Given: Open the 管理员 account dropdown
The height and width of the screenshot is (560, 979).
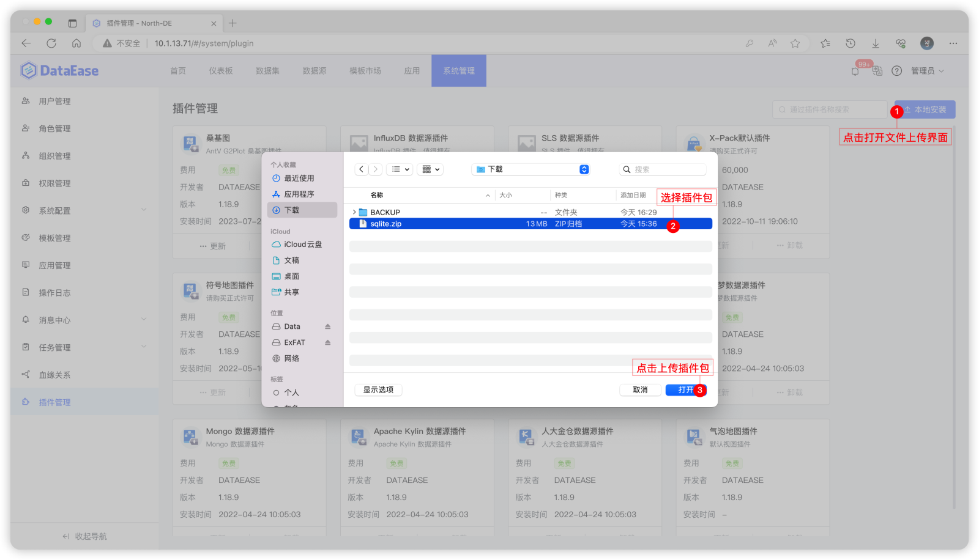Looking at the screenshot, I should coord(928,71).
